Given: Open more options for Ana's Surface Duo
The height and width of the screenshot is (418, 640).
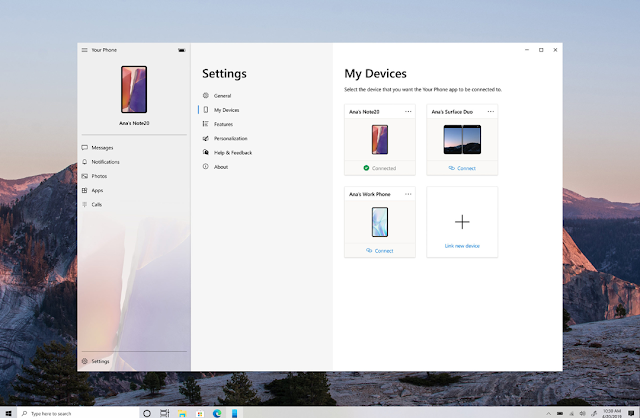Looking at the screenshot, I should click(x=491, y=111).
